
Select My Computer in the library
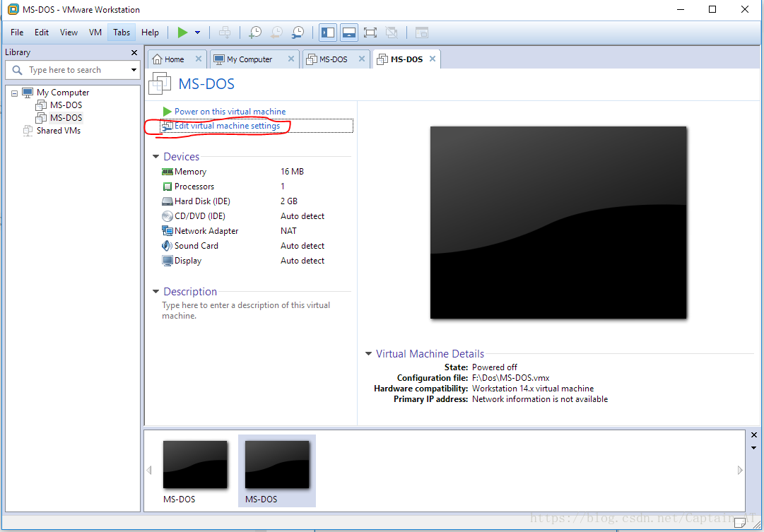[63, 92]
